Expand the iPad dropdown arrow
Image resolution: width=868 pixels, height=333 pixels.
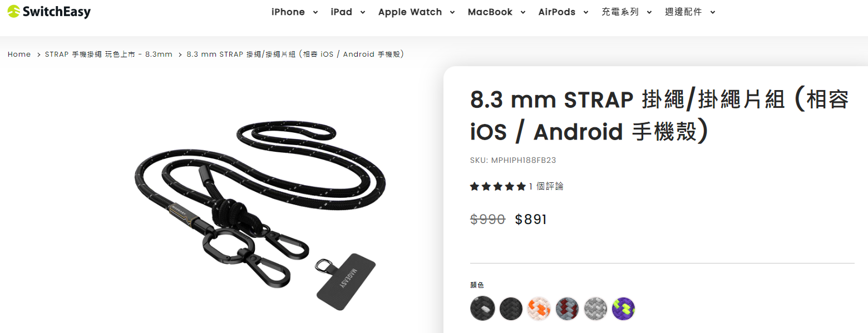tap(363, 12)
